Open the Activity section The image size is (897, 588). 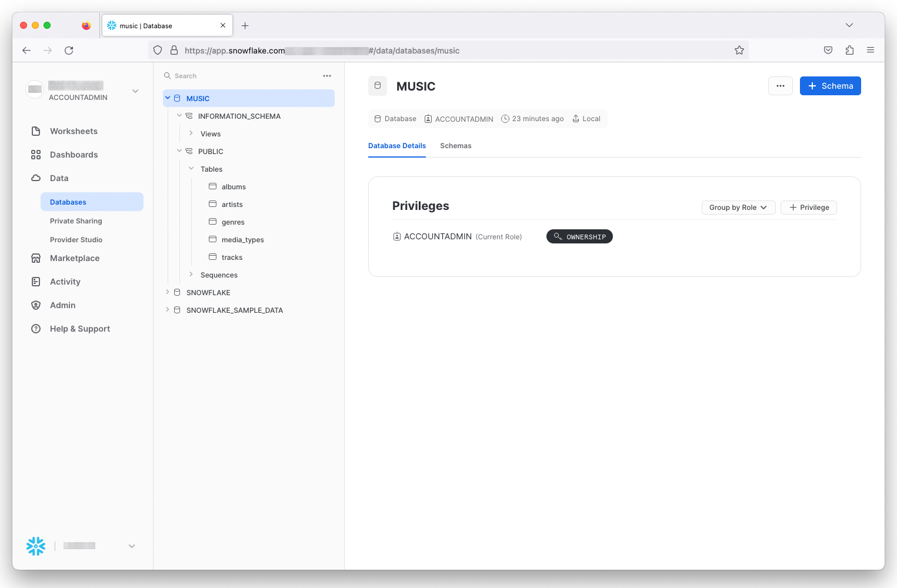65,282
